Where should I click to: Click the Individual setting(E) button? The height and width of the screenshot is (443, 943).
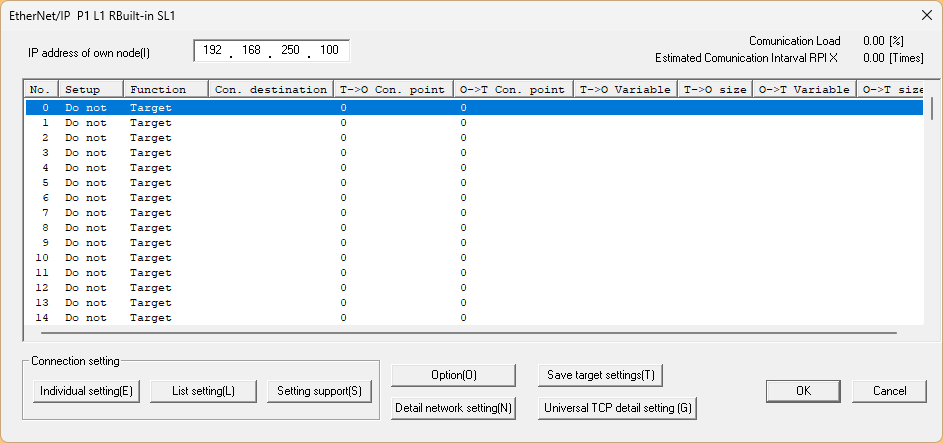pyautogui.click(x=88, y=391)
